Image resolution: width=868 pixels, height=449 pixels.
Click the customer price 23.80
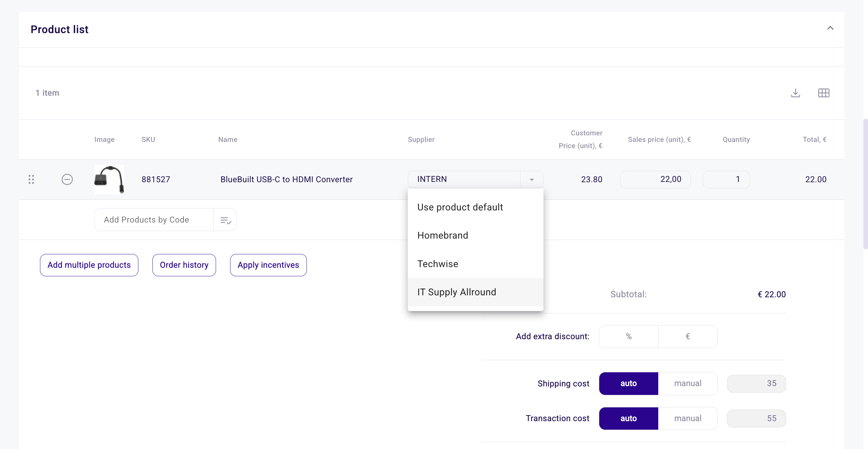pos(591,179)
